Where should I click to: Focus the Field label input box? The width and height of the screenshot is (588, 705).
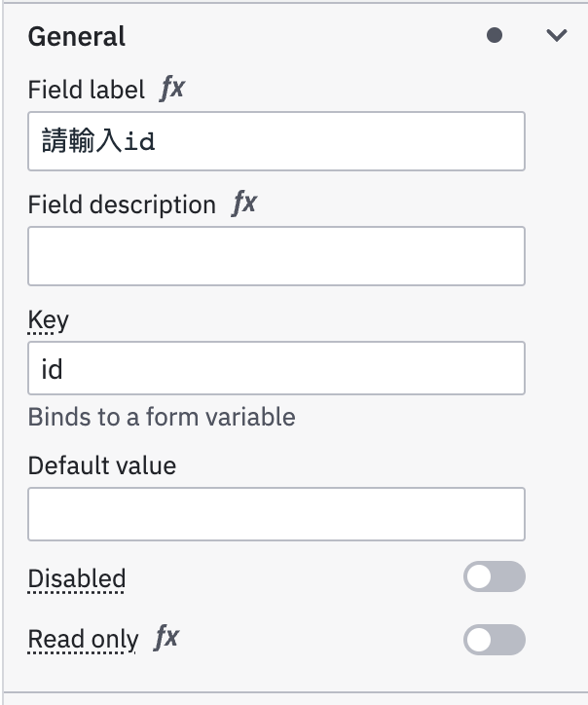276,141
